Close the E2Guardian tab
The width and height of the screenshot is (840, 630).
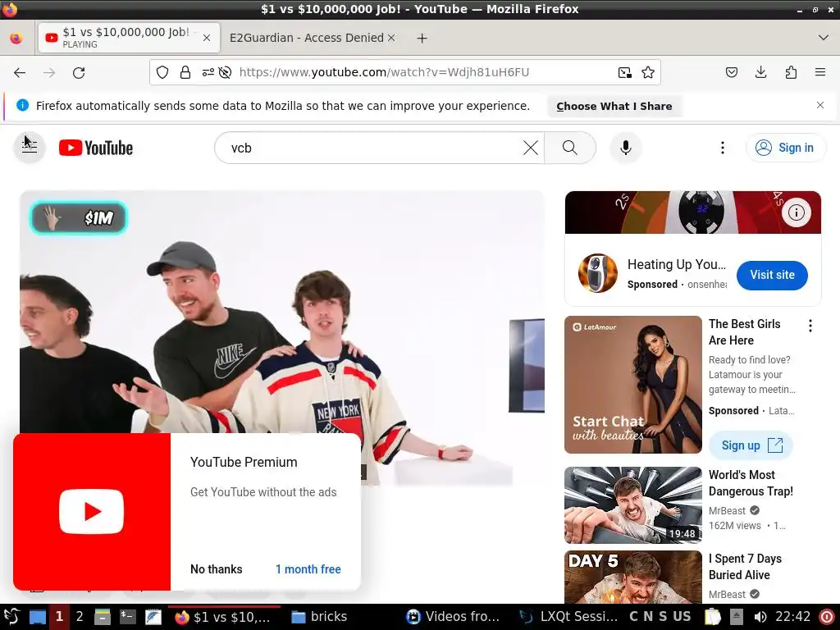click(391, 38)
